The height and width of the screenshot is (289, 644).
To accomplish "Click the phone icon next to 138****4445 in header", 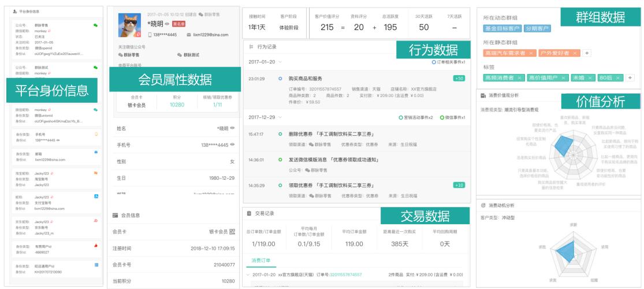I will point(150,35).
